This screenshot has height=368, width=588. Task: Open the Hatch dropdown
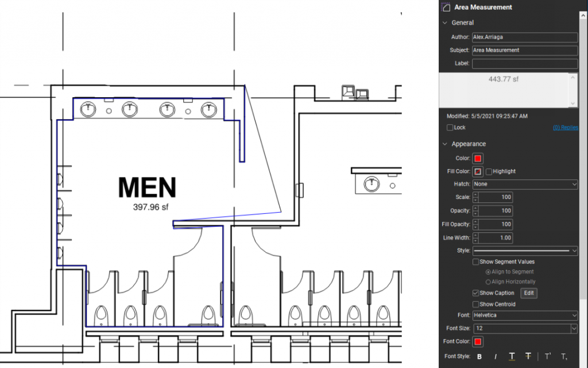tap(525, 183)
